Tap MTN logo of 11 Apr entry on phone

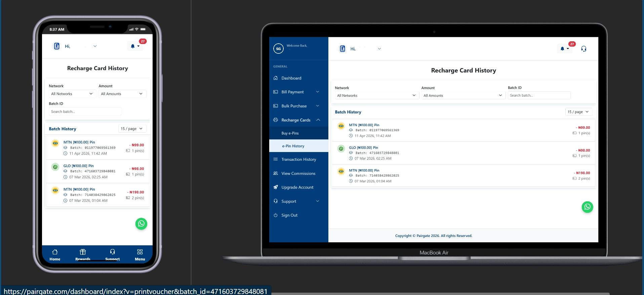pos(55,143)
